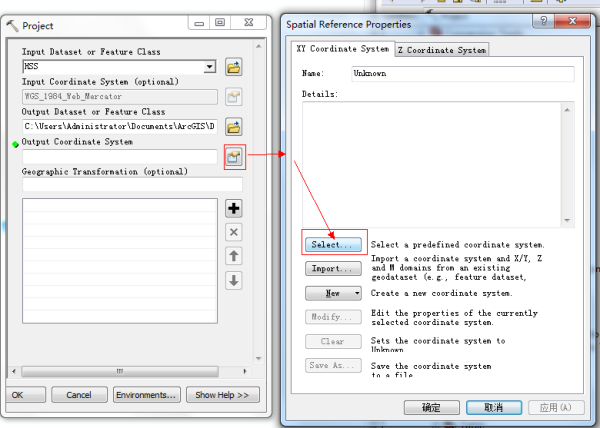Click the Project dialog horizontal scrollbar
Viewport: 600px width, 428px height.
click(120, 371)
